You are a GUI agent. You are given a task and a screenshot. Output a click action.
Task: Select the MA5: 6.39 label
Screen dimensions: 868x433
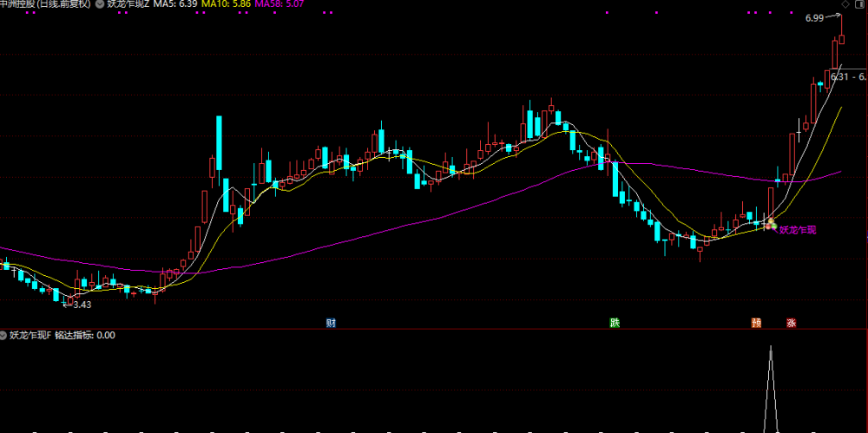[x=175, y=4]
